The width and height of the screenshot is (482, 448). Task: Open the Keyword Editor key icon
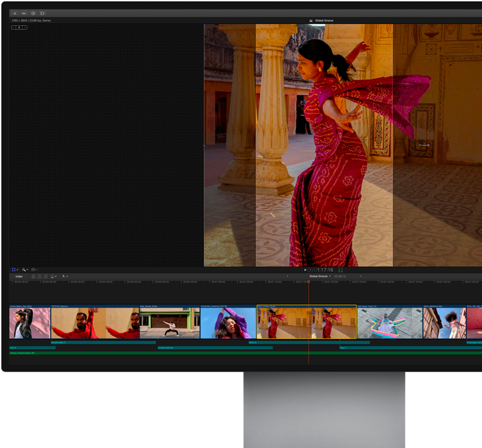[24, 13]
